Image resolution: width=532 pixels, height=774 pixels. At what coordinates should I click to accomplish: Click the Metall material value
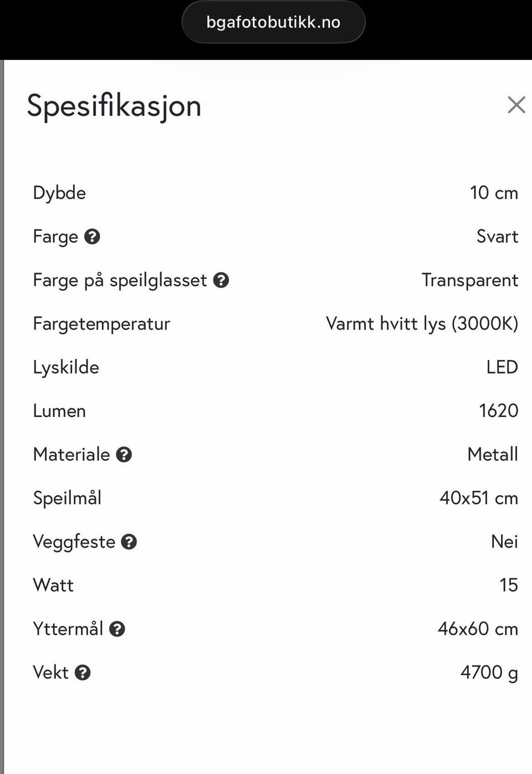coord(492,455)
